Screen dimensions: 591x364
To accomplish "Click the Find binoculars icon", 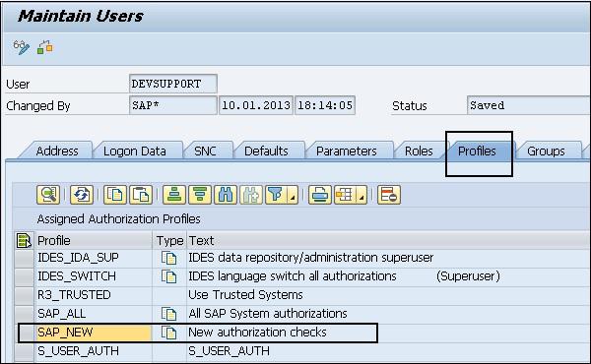I will (x=226, y=195).
